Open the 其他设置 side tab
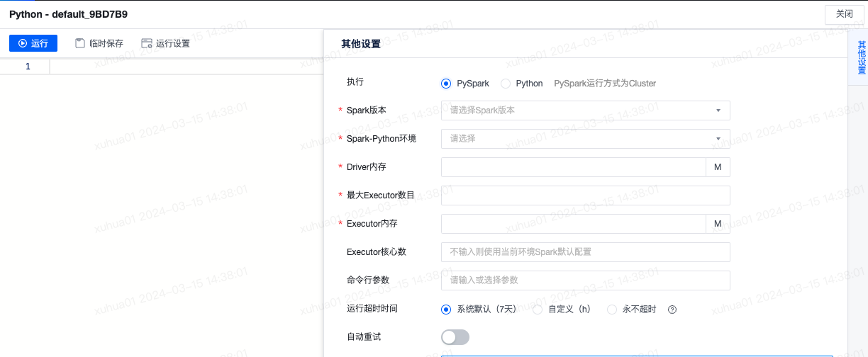Viewport: 868px width, 357px height. tap(862, 57)
